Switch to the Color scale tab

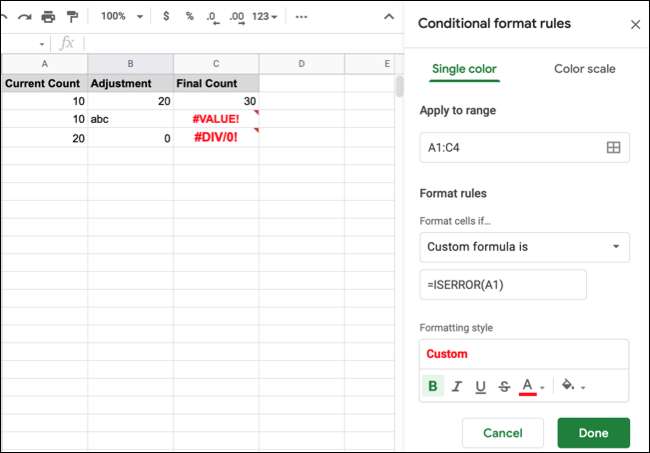(x=584, y=69)
